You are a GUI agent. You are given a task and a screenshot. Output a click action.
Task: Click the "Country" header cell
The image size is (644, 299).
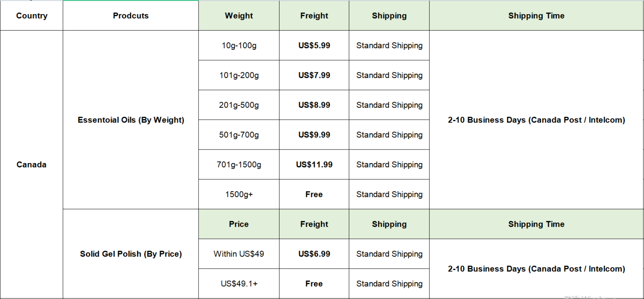[x=32, y=16]
